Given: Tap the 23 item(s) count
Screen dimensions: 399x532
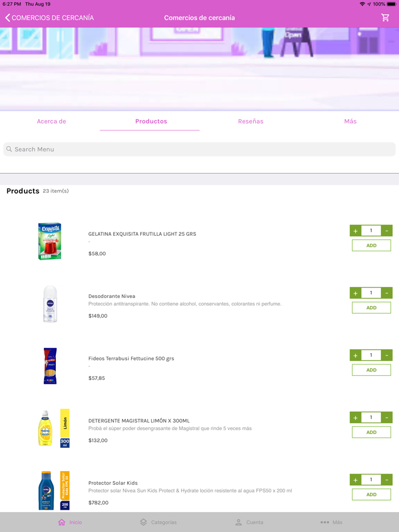Looking at the screenshot, I should 56,191.
